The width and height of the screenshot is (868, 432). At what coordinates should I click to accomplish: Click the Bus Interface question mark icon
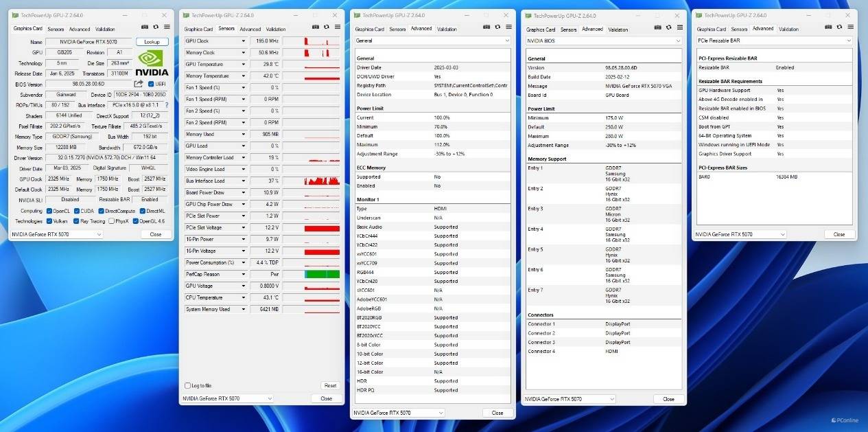point(166,105)
